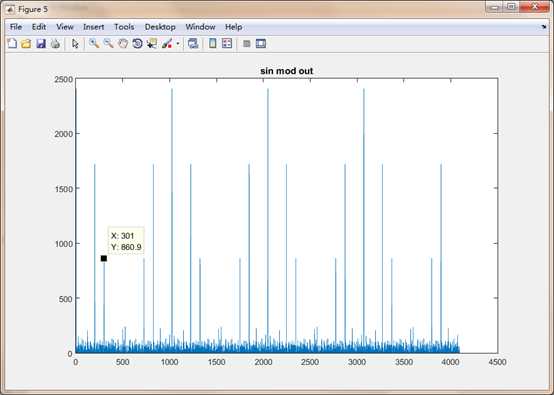Screen dimensions: 554x395
Task: Open the Tools menu
Action: 124,27
